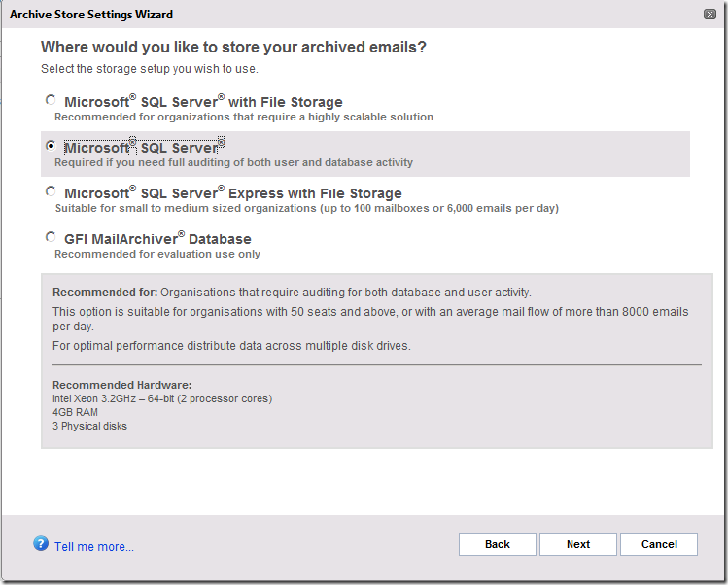Screen dimensions: 728x585
Task: Open the Tell me more... link
Action: pyautogui.click(x=94, y=546)
